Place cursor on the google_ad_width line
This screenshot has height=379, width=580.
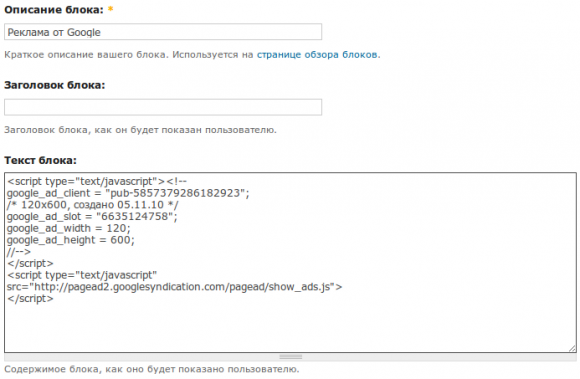(68, 228)
